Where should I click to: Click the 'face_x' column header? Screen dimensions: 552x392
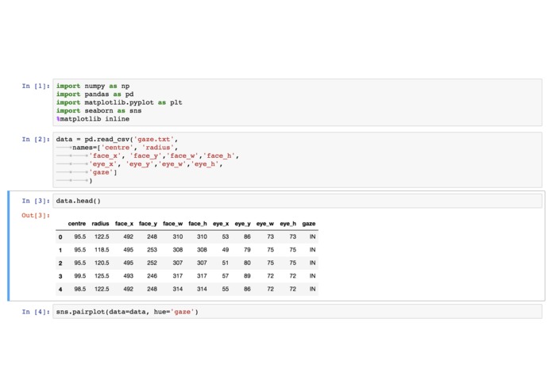[x=124, y=224]
